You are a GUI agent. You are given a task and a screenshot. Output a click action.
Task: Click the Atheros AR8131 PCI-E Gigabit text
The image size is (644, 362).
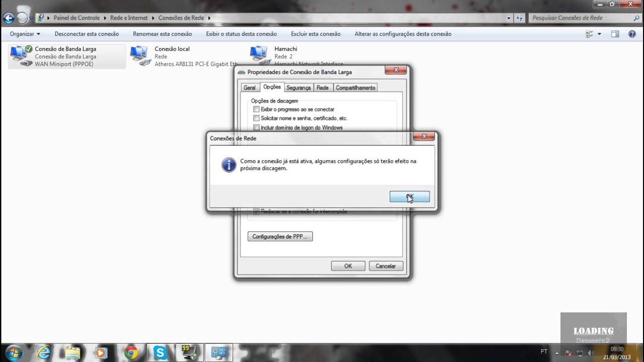[196, 64]
